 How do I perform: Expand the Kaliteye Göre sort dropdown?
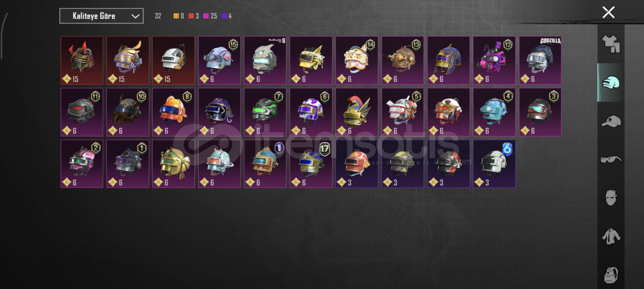tap(101, 16)
